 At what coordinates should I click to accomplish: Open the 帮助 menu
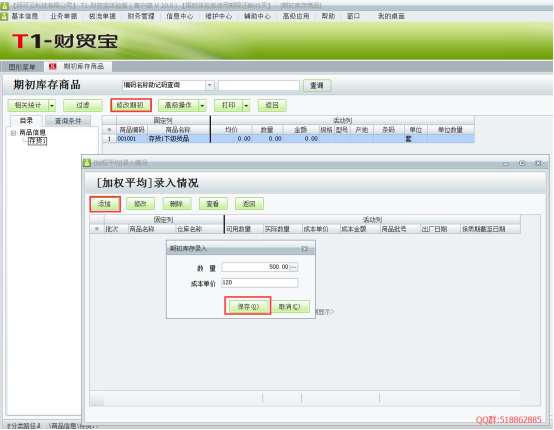pyautogui.click(x=328, y=16)
